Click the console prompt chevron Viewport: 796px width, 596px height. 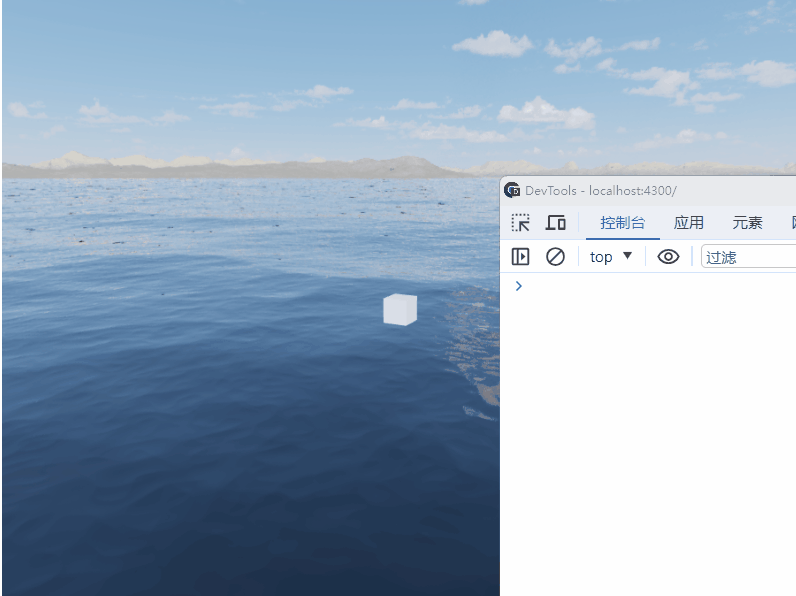(518, 286)
